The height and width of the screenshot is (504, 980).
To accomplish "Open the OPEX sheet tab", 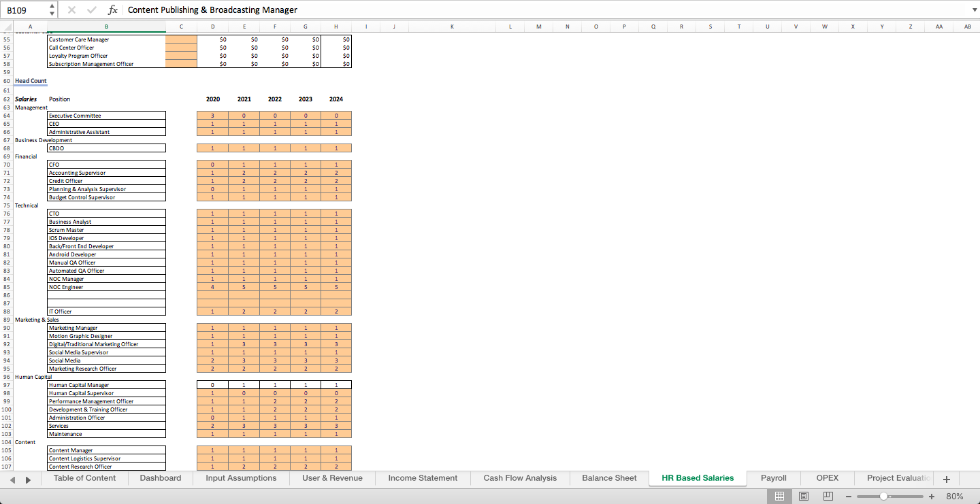I will click(828, 478).
